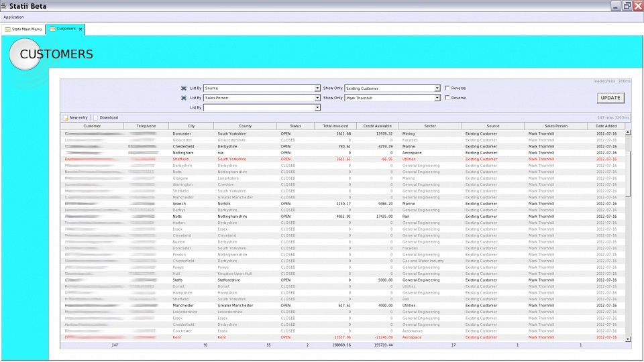The width and height of the screenshot is (644, 362).
Task: Click the Powys county cell
Action: (x=223, y=267)
